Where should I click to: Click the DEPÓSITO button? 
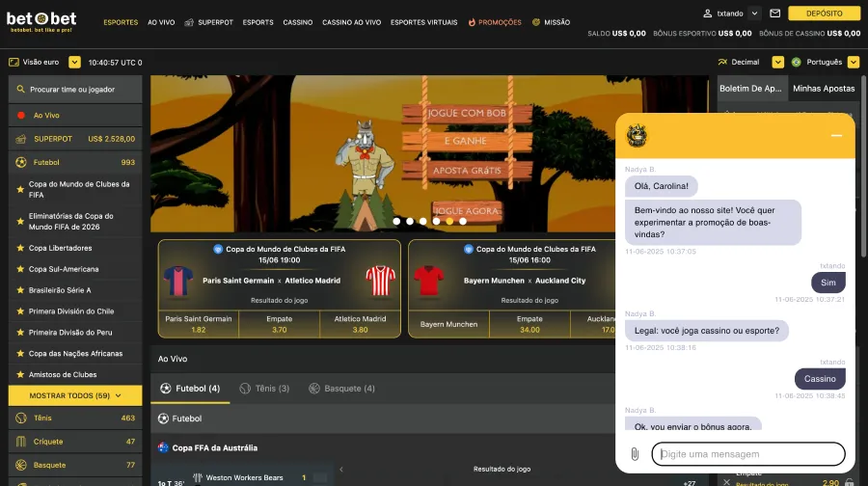[824, 13]
